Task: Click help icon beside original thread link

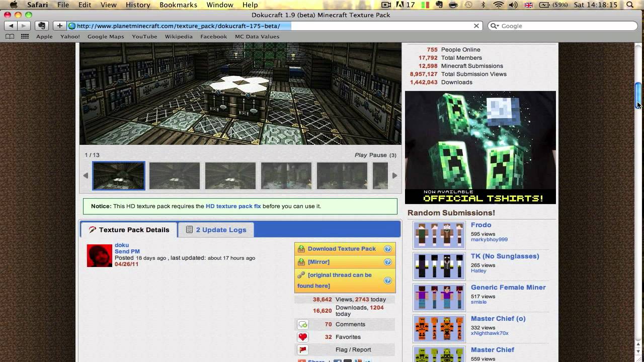Action: tap(387, 281)
